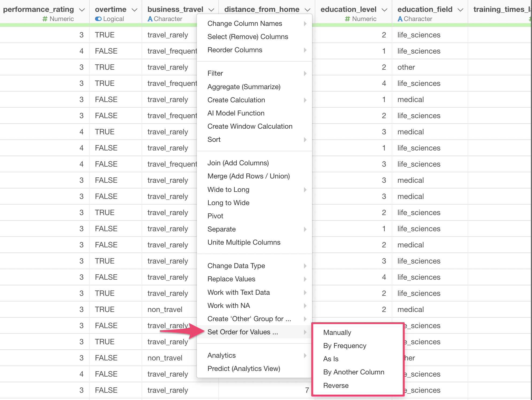Click the Numeric hash icon under education_level
The height and width of the screenshot is (400, 532).
(x=347, y=19)
